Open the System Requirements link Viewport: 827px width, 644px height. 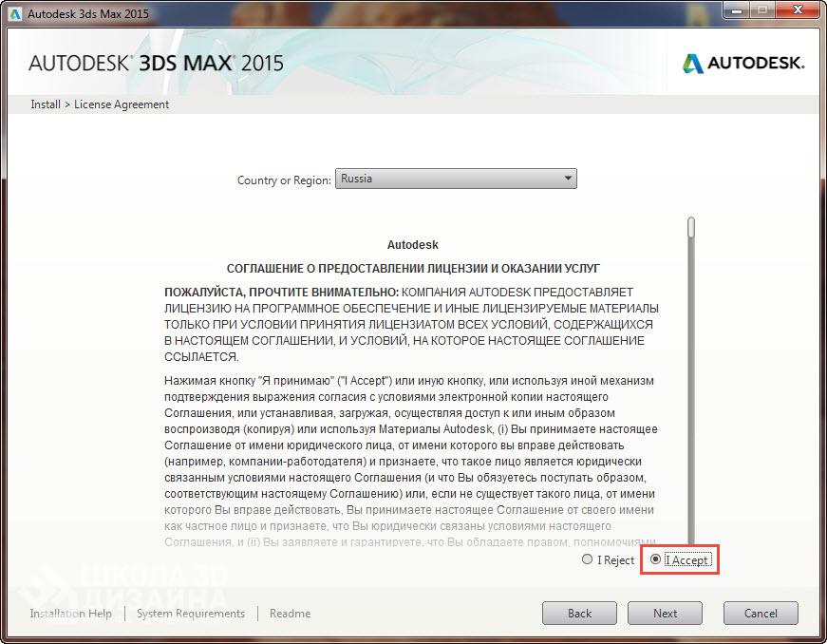point(191,614)
